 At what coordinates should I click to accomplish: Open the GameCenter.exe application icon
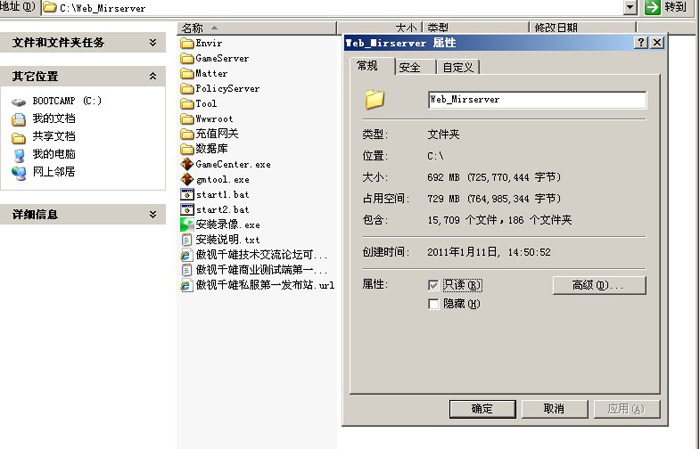(x=187, y=164)
